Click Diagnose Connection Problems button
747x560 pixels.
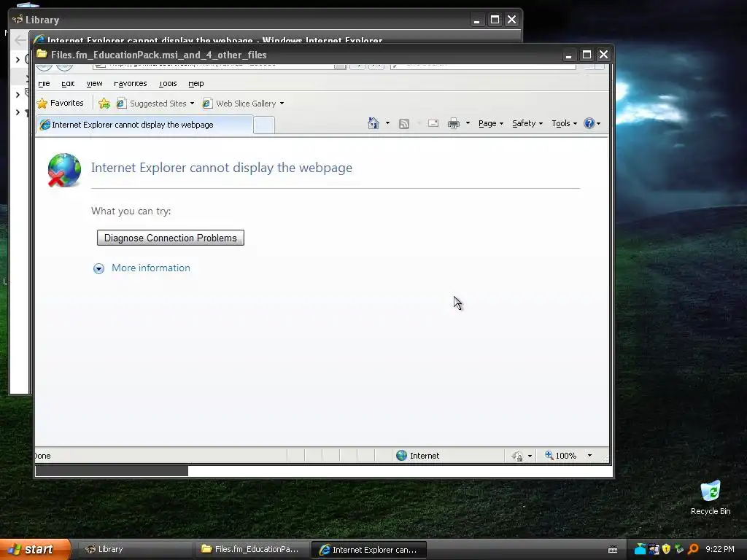point(171,238)
